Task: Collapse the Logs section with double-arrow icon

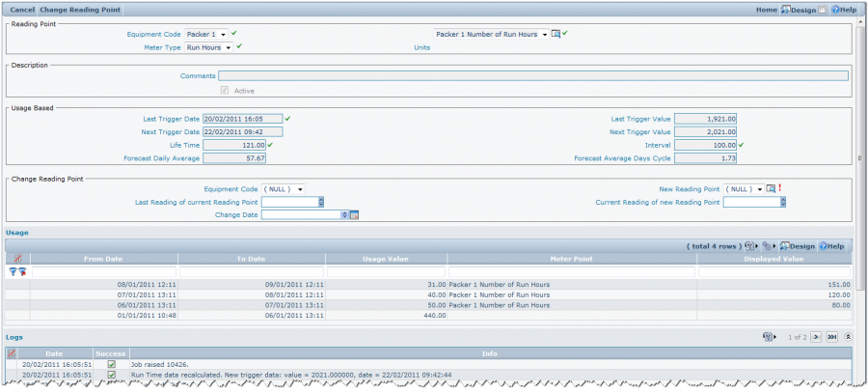Action: click(848, 337)
